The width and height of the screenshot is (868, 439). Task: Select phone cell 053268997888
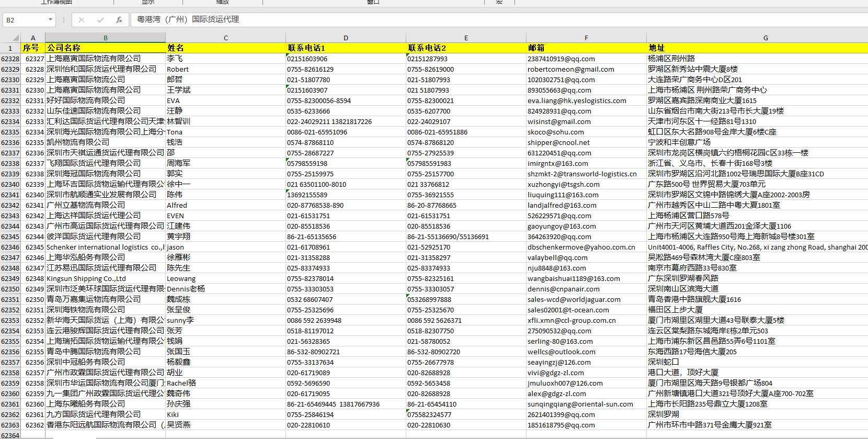point(466,299)
